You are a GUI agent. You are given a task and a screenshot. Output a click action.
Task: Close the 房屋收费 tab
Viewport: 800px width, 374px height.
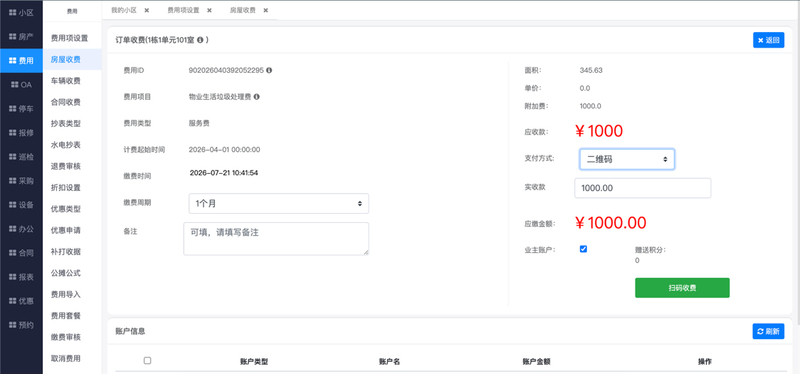click(x=265, y=10)
